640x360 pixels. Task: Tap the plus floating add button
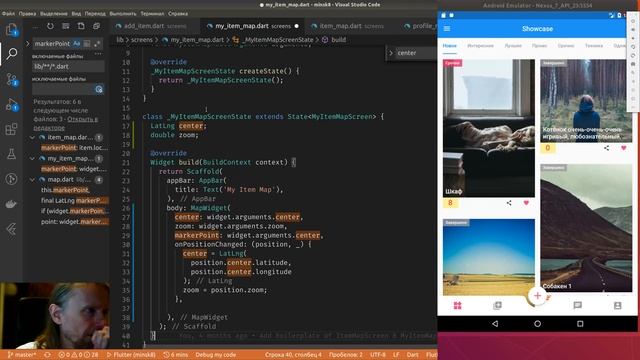pos(538,296)
